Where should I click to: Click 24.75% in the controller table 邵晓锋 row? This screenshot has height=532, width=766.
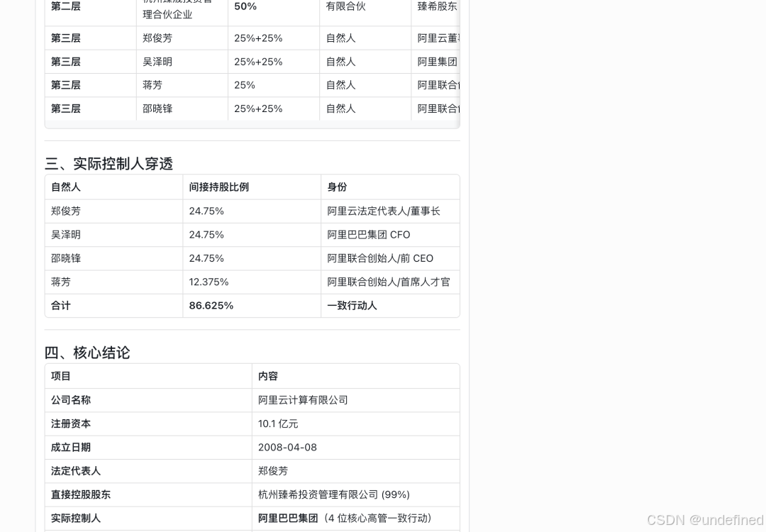tap(206, 258)
